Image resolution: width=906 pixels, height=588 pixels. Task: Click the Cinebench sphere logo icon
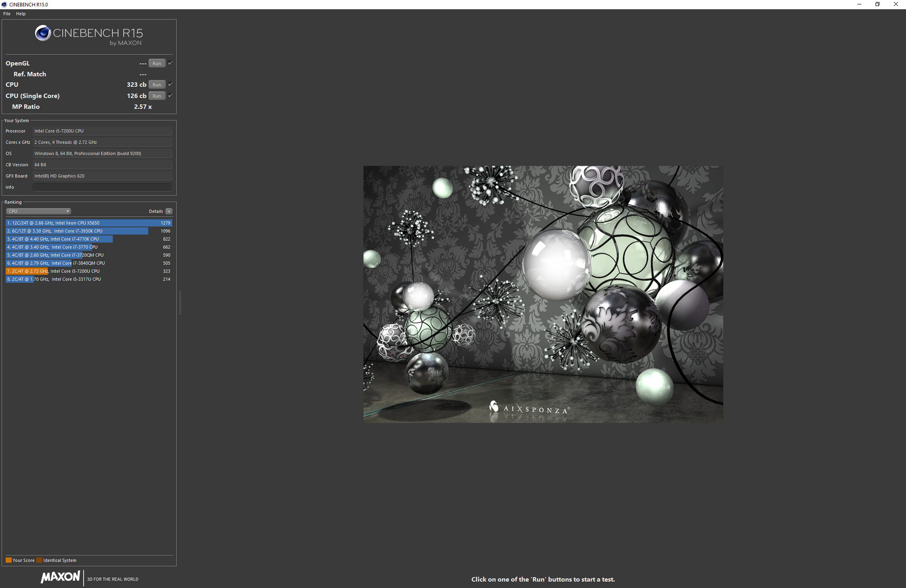tap(43, 33)
